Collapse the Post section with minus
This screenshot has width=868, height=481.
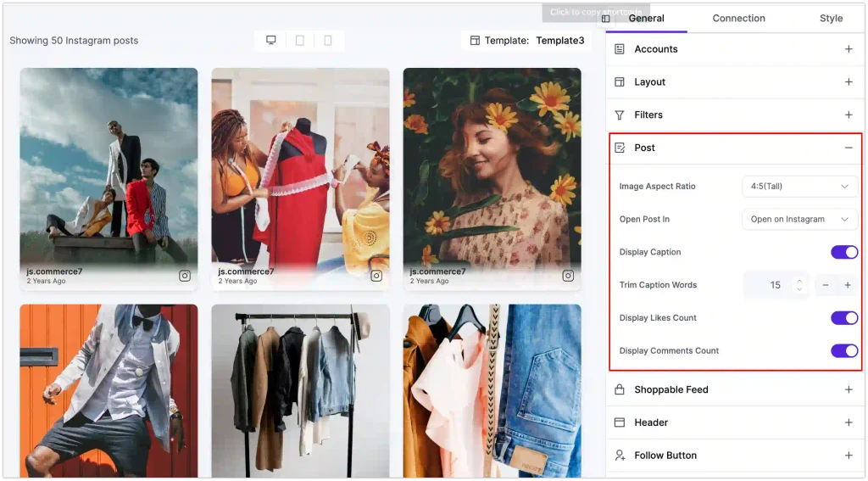(x=849, y=148)
